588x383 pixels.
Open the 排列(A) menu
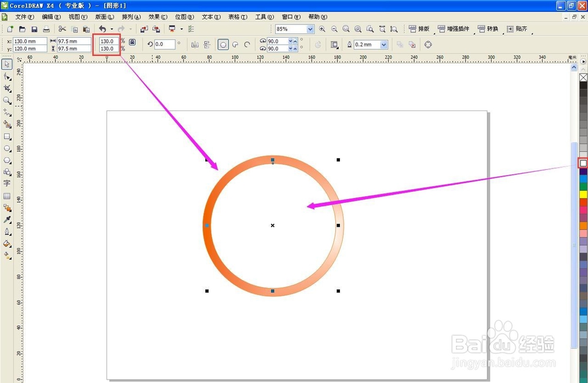coord(131,17)
